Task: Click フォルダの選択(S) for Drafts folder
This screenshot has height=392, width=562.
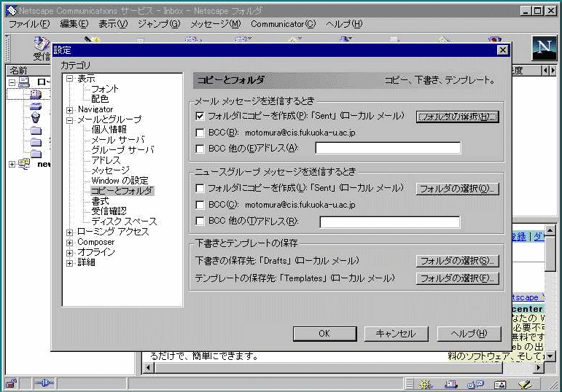Action: tap(457, 261)
